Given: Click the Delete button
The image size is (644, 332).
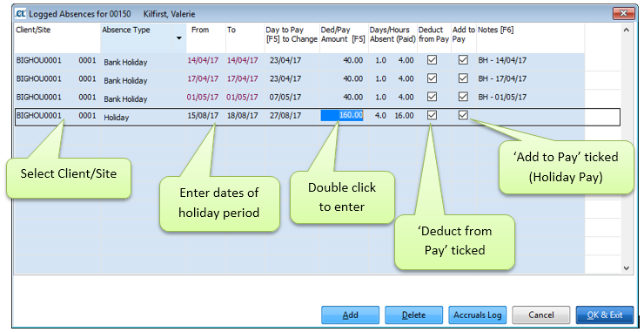Looking at the screenshot, I should [413, 315].
